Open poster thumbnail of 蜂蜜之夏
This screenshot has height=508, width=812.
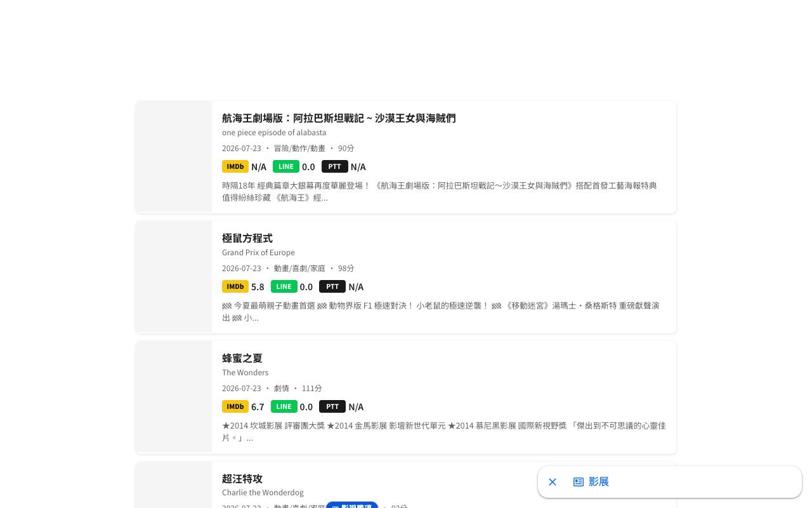pyautogui.click(x=174, y=396)
